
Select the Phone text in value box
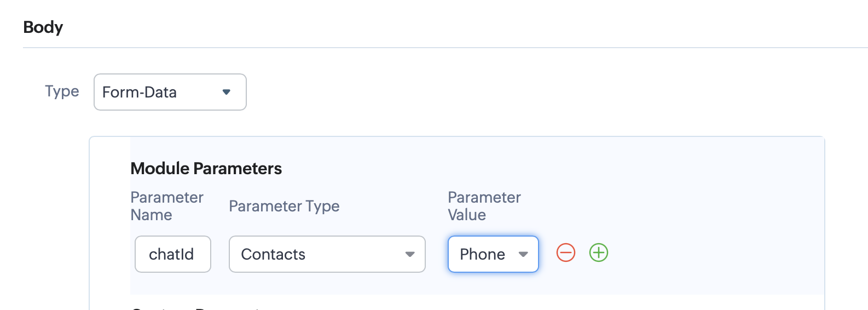click(482, 254)
